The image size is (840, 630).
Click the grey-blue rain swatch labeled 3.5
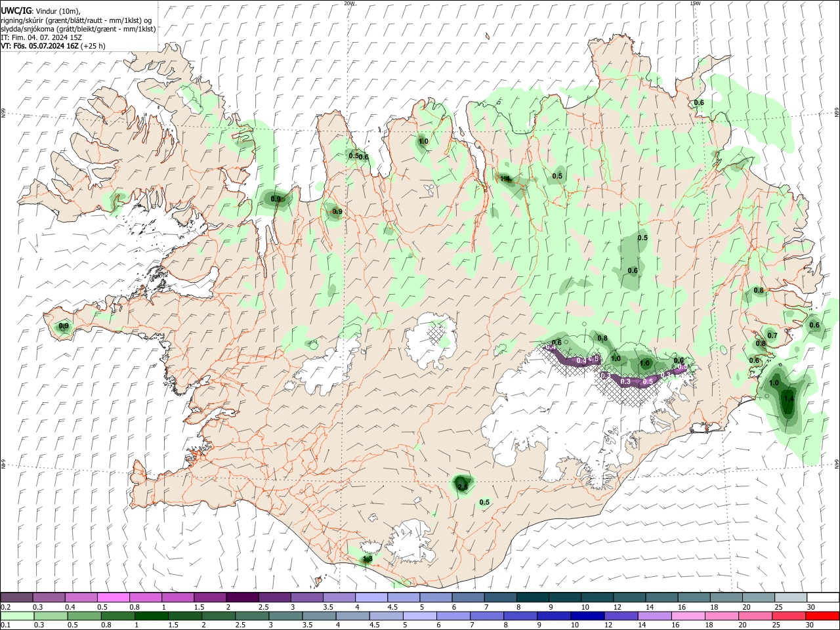(x=318, y=616)
